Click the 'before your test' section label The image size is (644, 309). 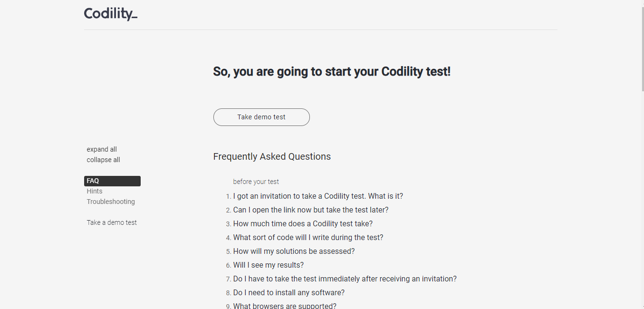[x=256, y=182]
